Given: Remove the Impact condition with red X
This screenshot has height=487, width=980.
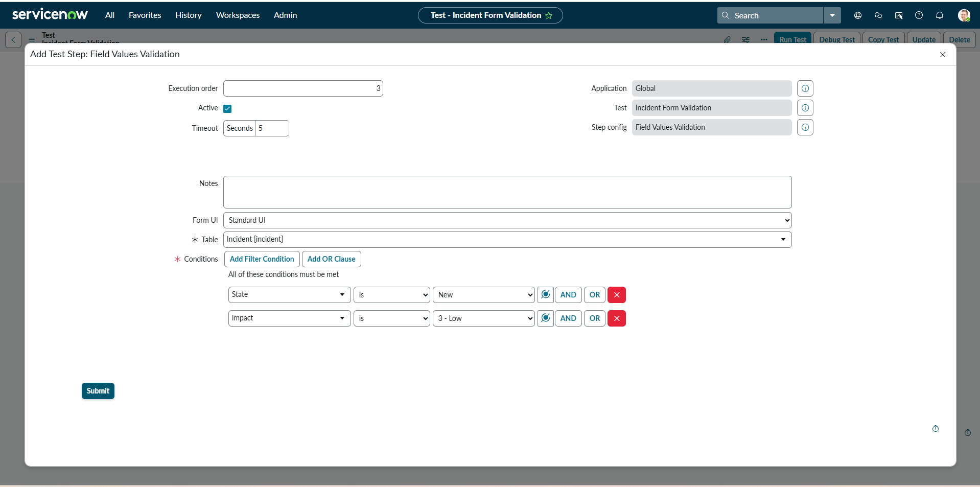Looking at the screenshot, I should tap(616, 318).
